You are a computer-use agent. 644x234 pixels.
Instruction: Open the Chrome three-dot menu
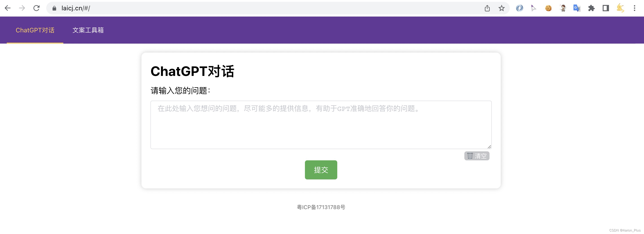pyautogui.click(x=635, y=8)
